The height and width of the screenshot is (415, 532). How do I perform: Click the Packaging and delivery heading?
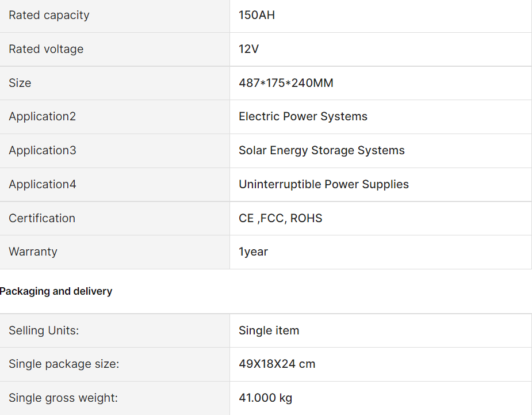pyautogui.click(x=56, y=291)
